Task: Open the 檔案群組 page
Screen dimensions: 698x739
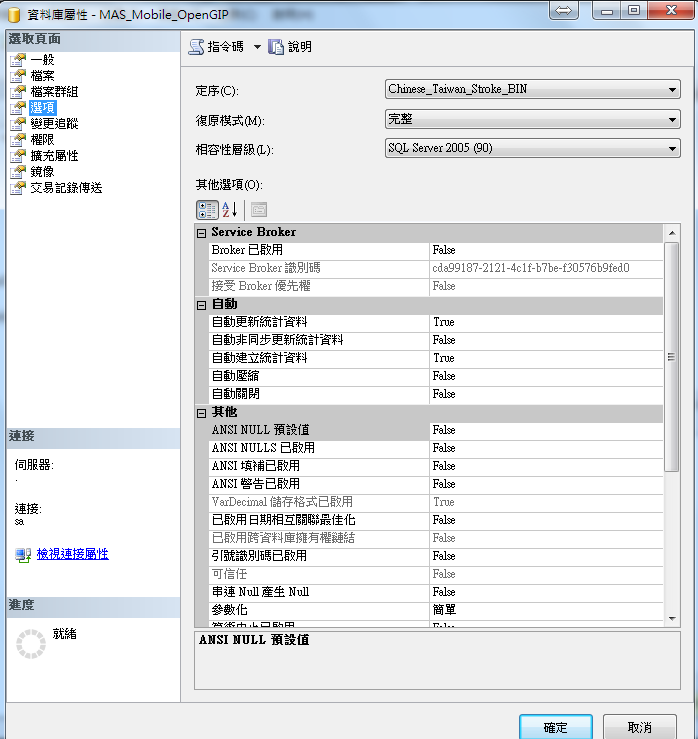Action: tap(54, 92)
